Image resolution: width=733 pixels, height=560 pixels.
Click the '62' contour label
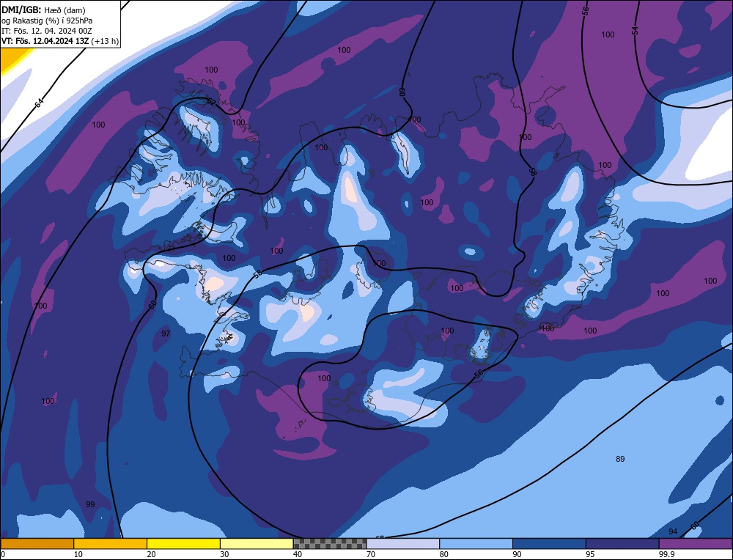[x=211, y=102]
